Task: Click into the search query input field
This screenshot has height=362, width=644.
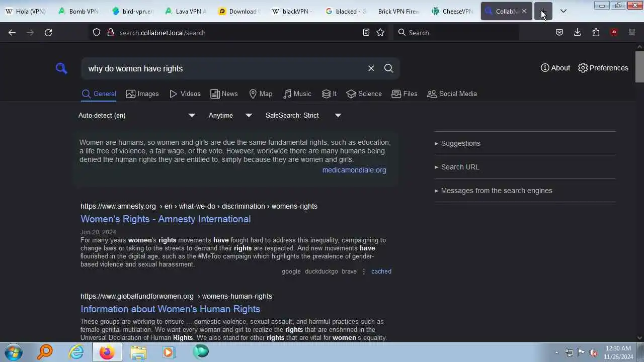Action: pos(224,68)
